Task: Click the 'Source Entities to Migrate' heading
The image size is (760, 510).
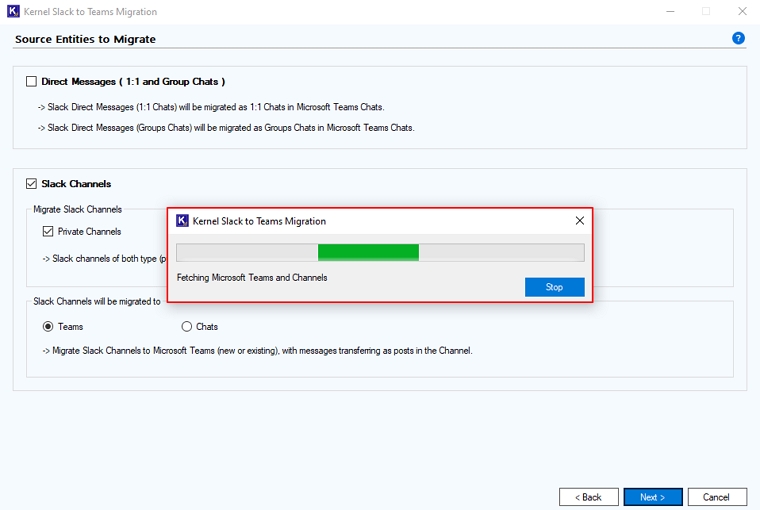Action: 85,39
